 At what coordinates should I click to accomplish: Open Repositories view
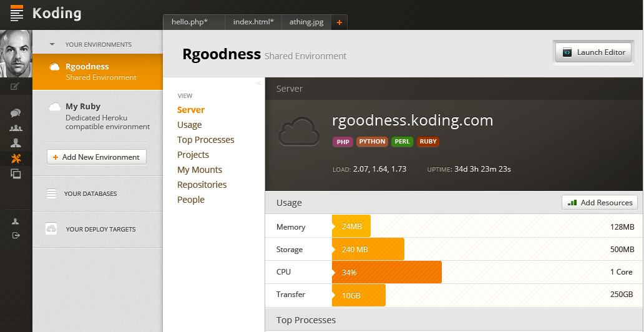pos(202,185)
